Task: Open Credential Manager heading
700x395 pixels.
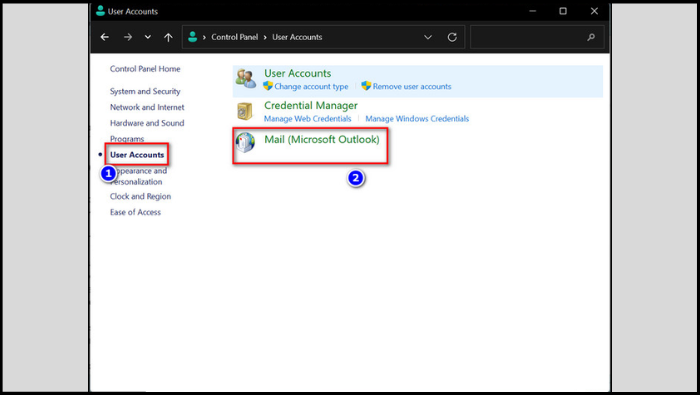Action: [x=311, y=105]
